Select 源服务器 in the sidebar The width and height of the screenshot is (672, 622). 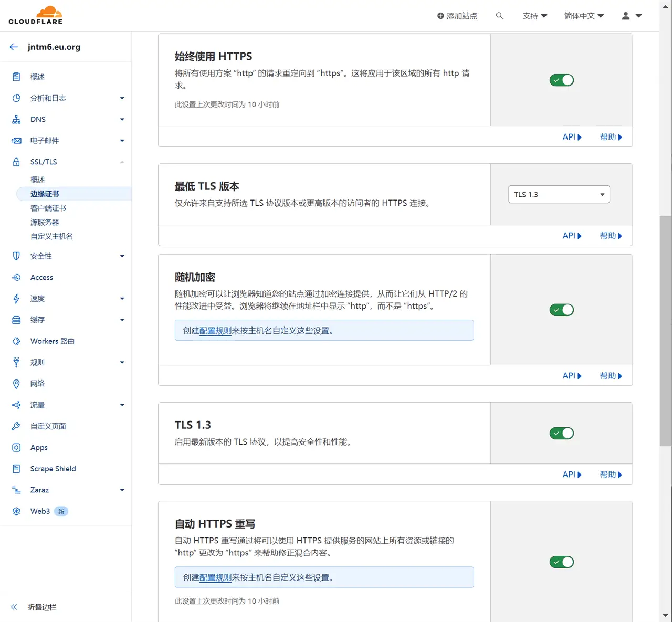45,223
